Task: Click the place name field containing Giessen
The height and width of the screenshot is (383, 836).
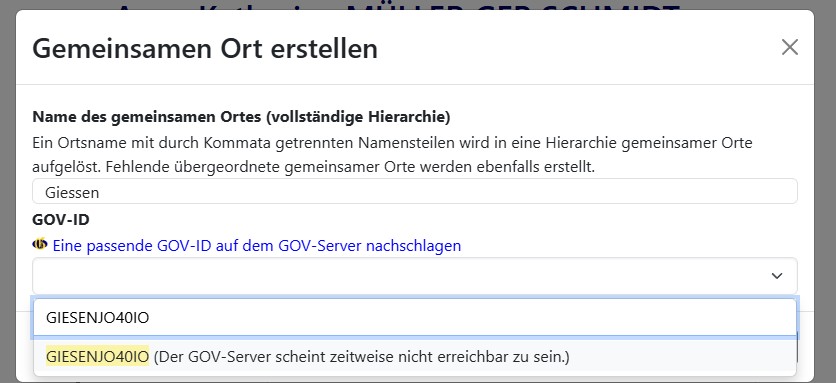Action: click(x=415, y=192)
